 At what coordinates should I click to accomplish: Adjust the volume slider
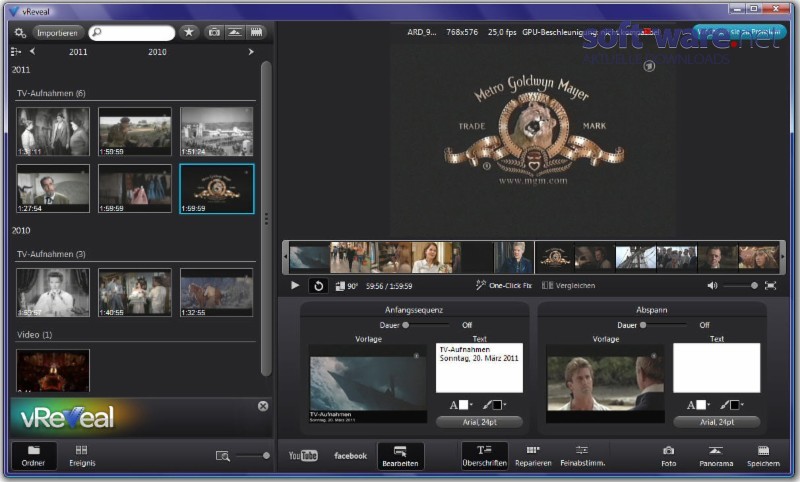pos(741,286)
